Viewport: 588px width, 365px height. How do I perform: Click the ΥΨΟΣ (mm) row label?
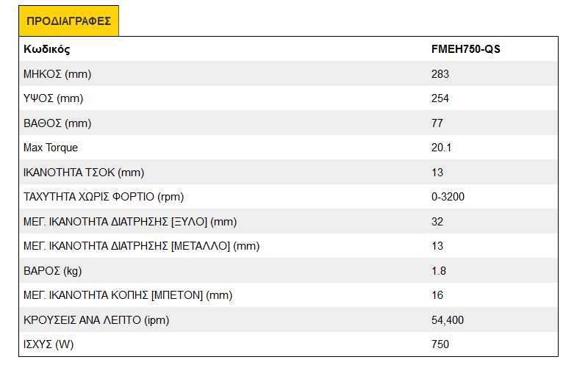pos(53,98)
